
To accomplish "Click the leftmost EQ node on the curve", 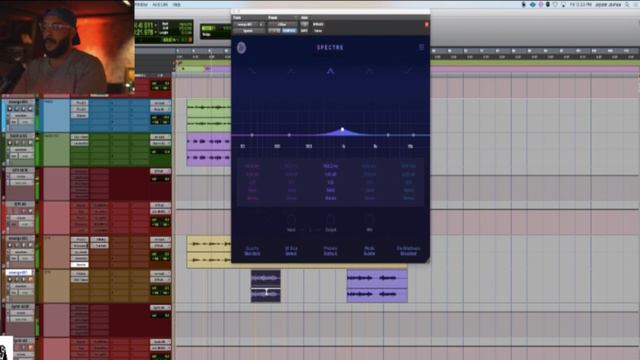I will coord(252,135).
